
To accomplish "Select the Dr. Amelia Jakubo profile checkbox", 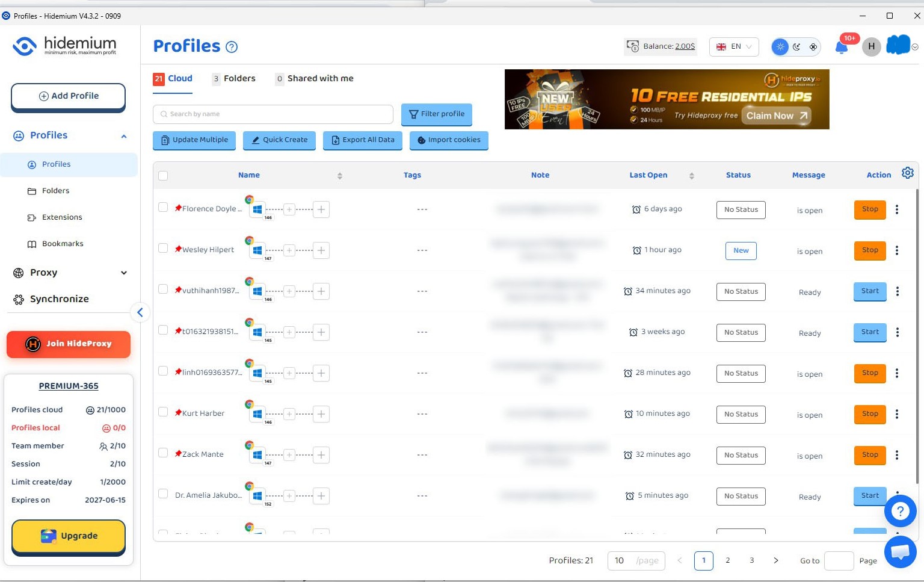I will [x=163, y=494].
